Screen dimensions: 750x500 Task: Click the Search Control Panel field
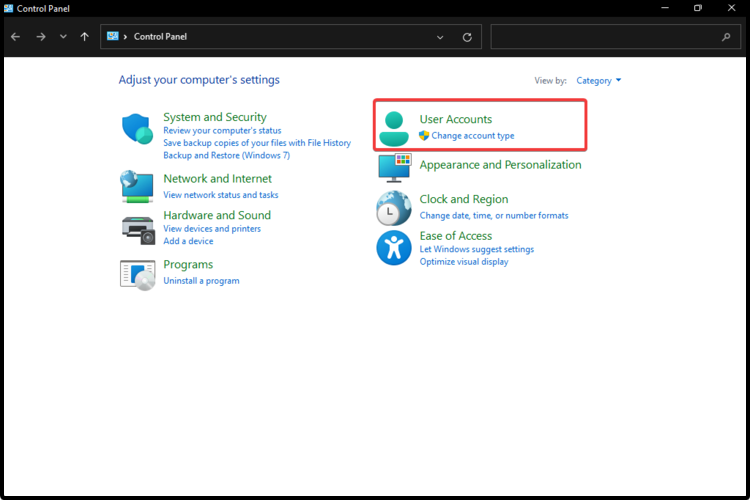click(605, 37)
